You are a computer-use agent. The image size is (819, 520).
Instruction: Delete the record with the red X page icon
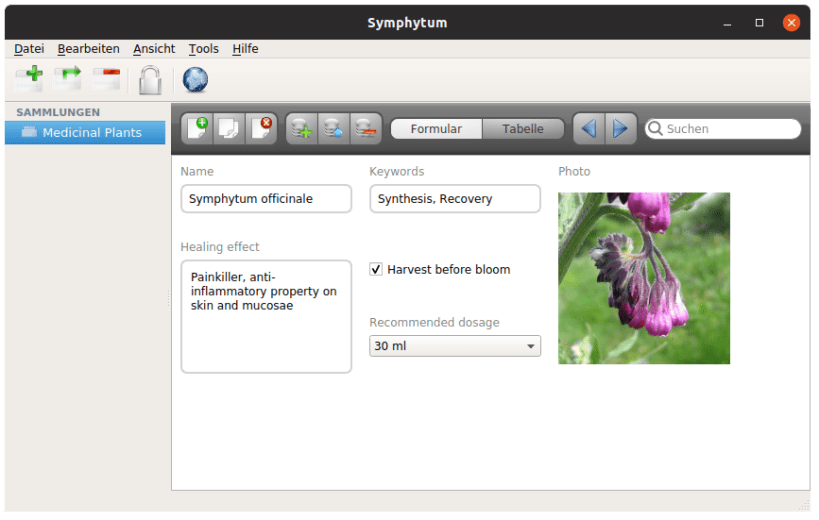(261, 128)
